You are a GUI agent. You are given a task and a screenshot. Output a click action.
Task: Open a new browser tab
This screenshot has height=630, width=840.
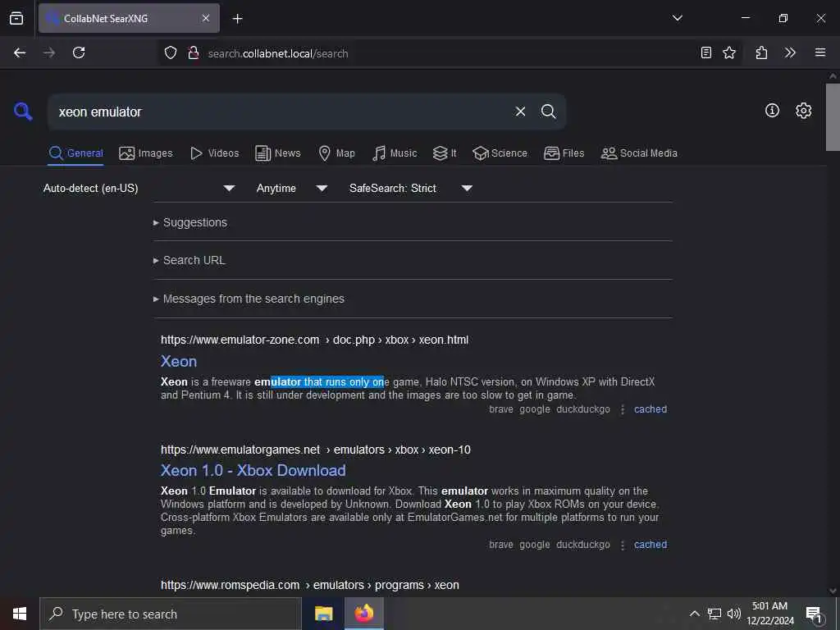237,19
